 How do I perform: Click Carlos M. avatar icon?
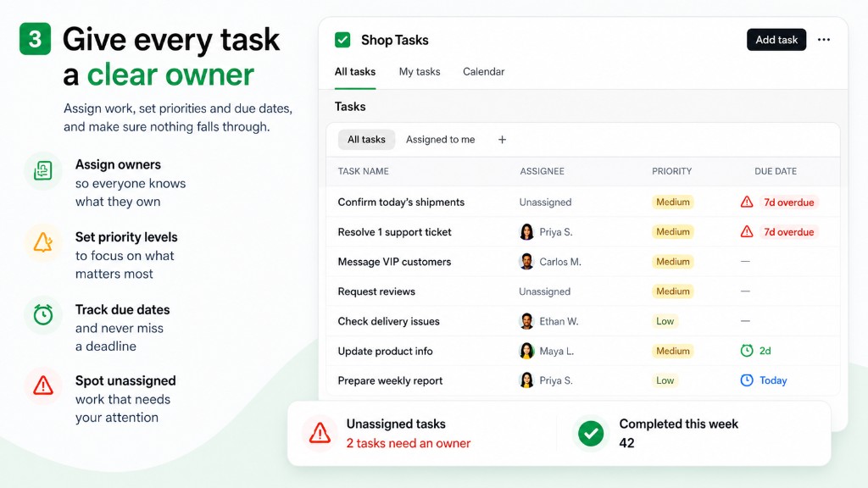(x=526, y=261)
